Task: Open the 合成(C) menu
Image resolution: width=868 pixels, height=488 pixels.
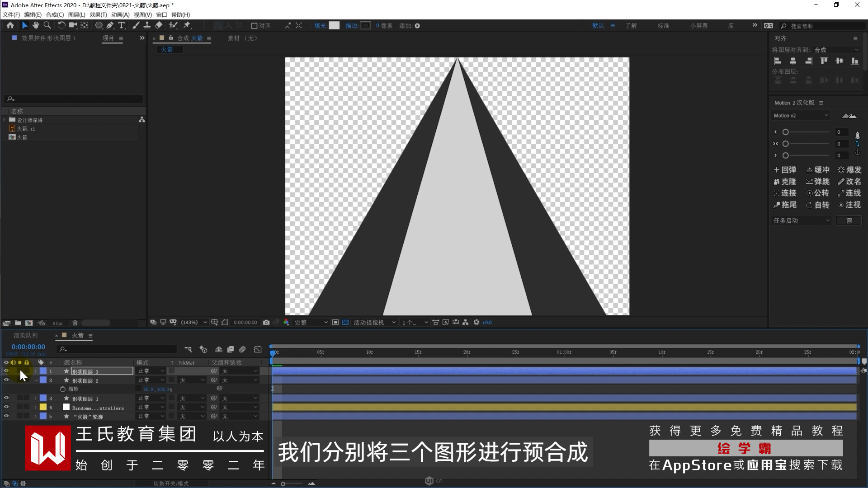Action: 55,14
